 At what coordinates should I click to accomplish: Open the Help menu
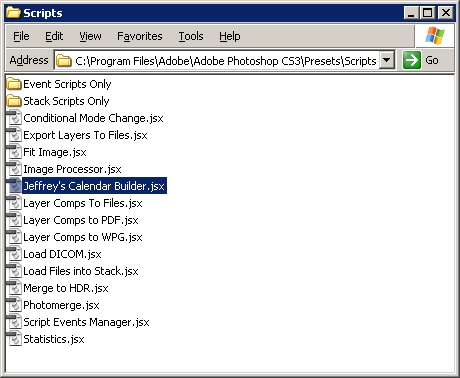point(230,36)
